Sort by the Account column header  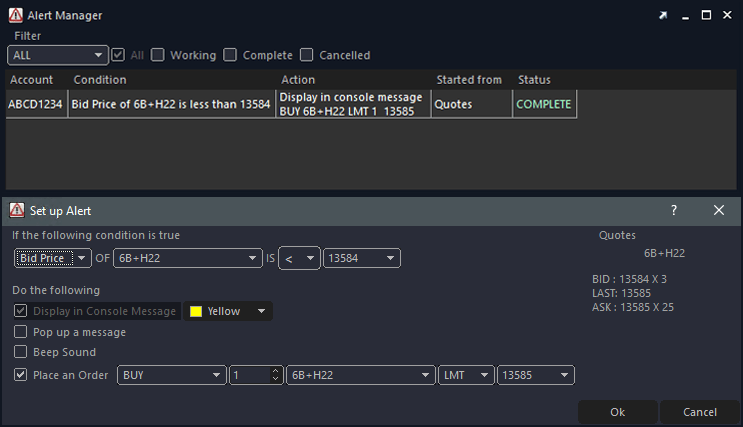(x=32, y=80)
